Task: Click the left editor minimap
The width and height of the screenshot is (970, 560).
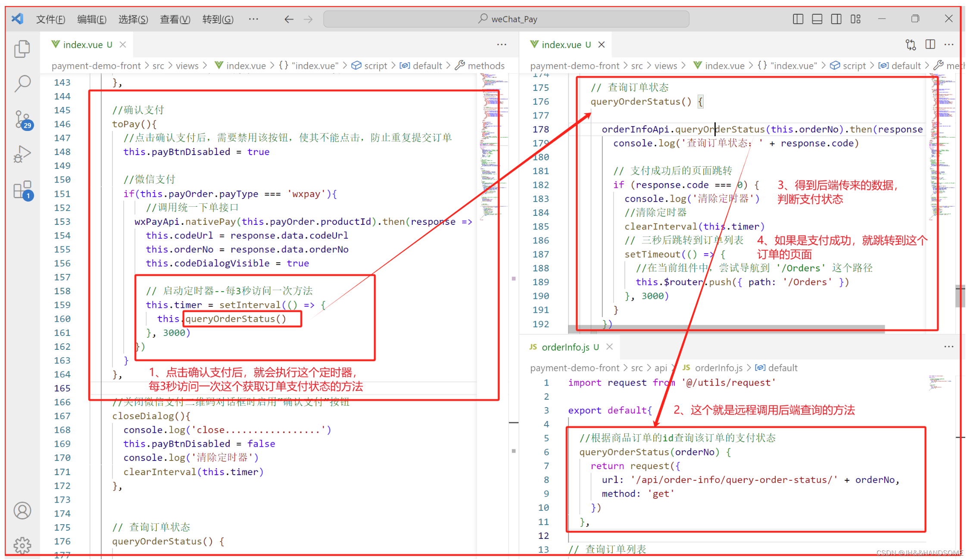Action: [493, 147]
